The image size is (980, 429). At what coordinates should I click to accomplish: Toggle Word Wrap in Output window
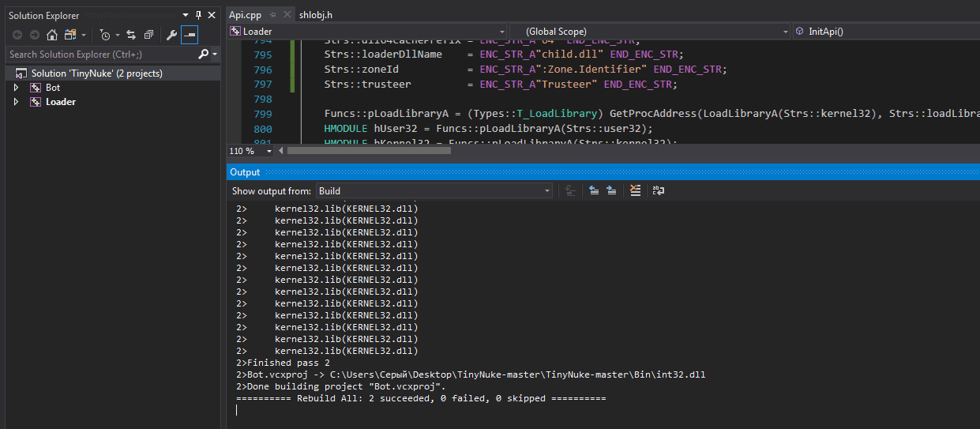coord(658,190)
